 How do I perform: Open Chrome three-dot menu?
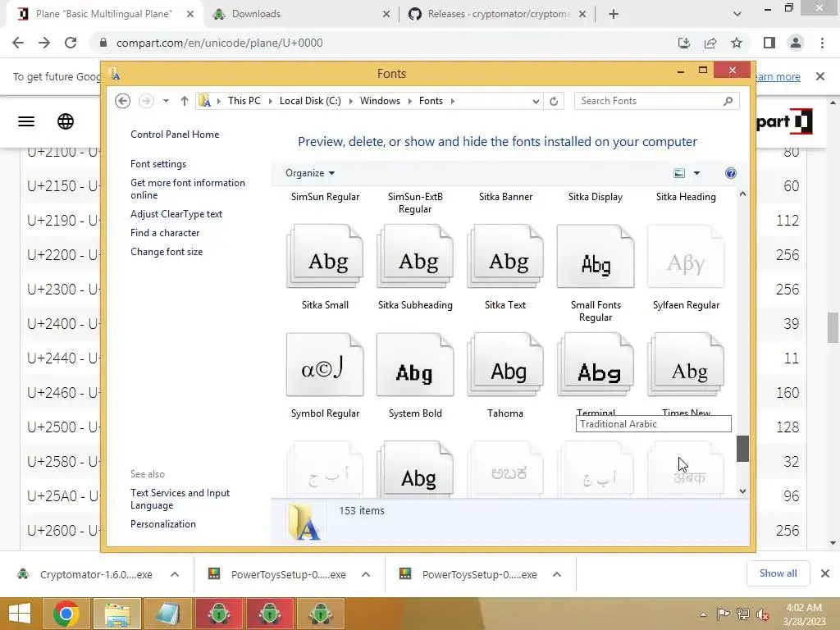(x=822, y=43)
